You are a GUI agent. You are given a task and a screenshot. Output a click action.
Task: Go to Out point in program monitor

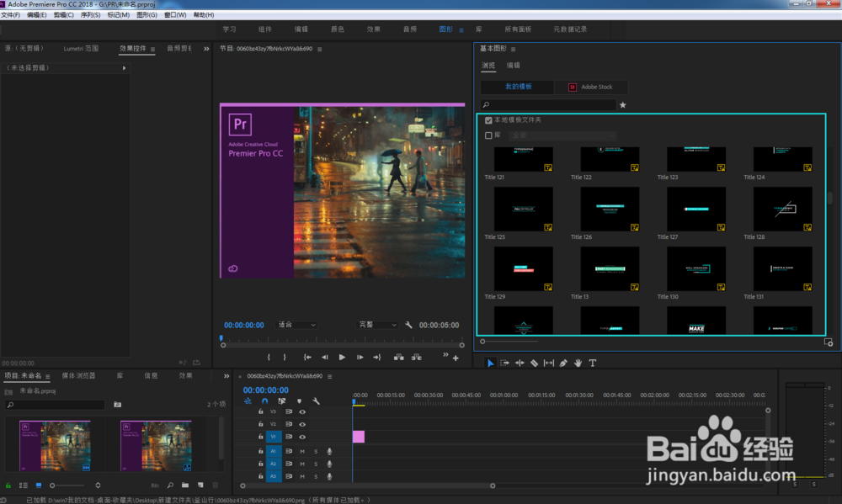coord(377,358)
